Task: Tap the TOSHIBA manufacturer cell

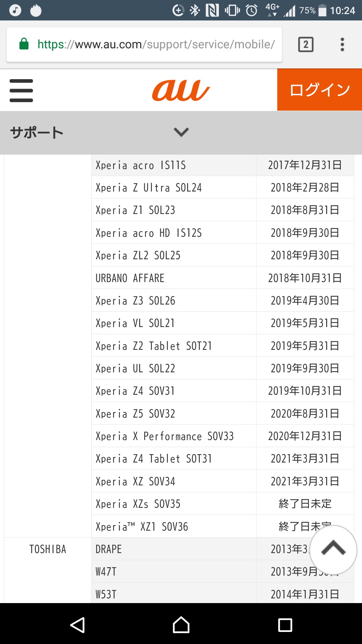Action: (x=48, y=549)
